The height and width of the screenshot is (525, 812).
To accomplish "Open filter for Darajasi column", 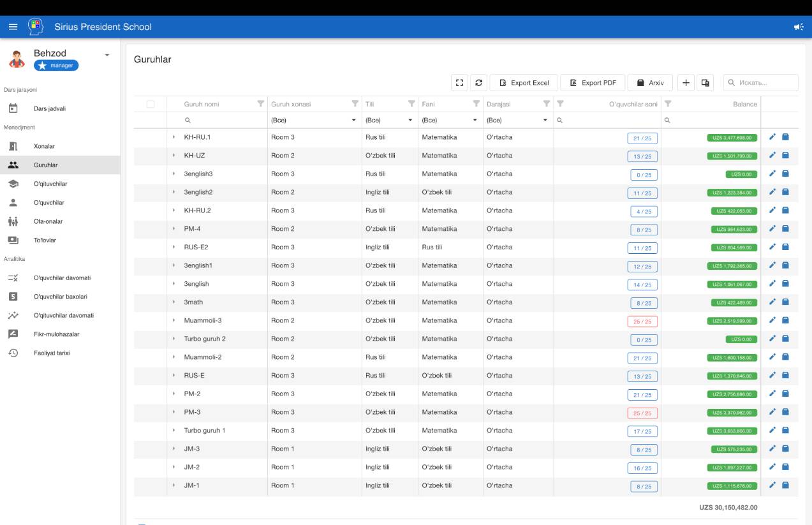I will [x=547, y=103].
